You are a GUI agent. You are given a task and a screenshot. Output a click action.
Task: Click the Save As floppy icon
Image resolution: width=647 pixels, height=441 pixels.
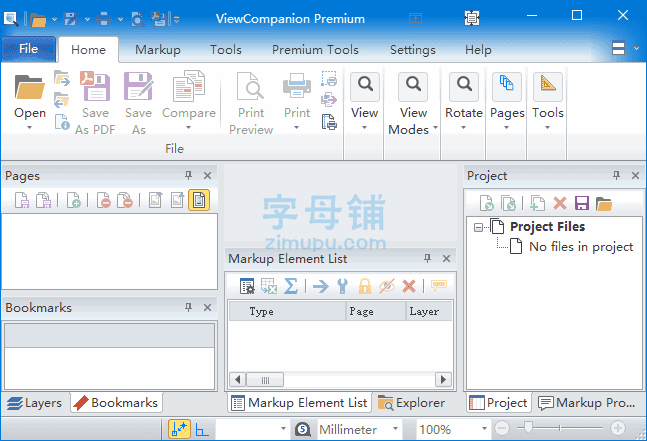tap(139, 87)
